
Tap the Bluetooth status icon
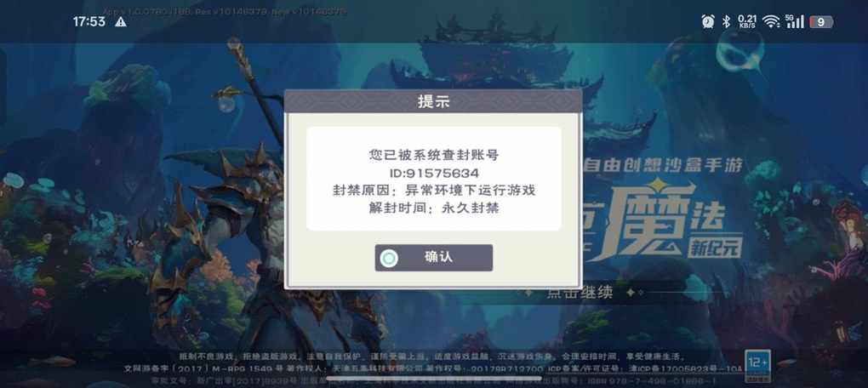pyautogui.click(x=726, y=21)
